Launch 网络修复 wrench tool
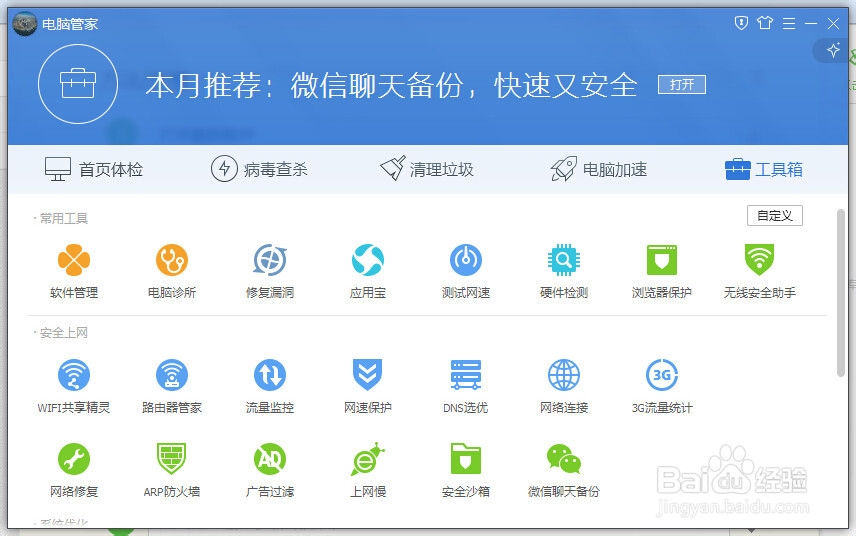This screenshot has width=856, height=536. (74, 470)
